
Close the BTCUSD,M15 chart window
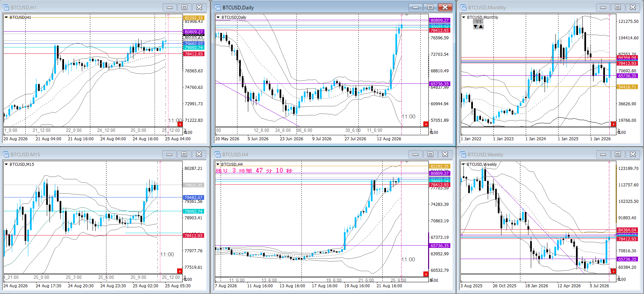click(x=199, y=154)
